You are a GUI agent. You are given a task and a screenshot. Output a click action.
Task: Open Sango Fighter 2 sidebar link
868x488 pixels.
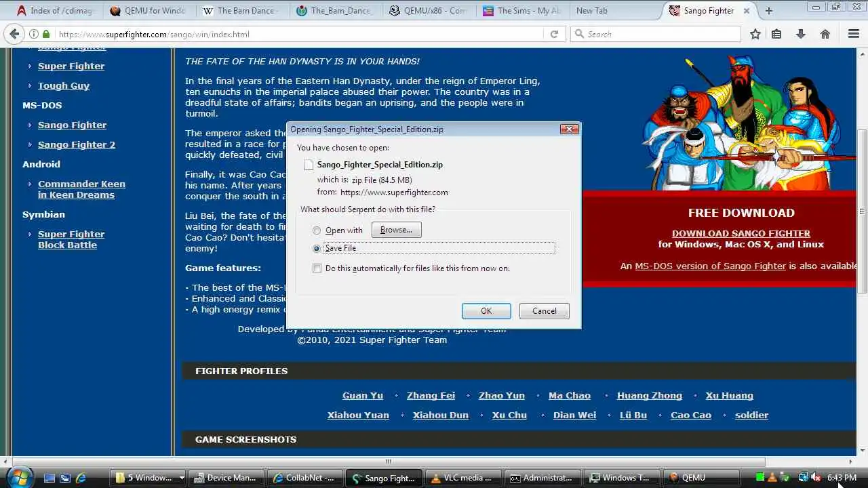[77, 144]
